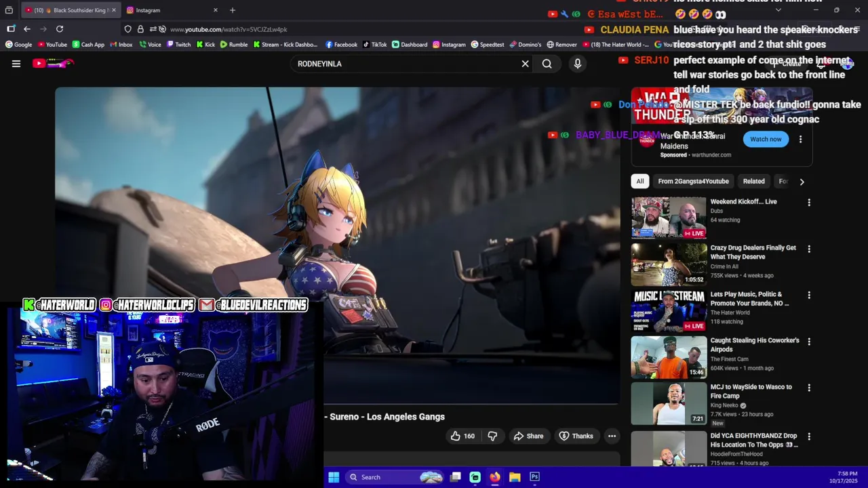This screenshot has width=868, height=488.
Task: Start voice search with microphone icon
Action: point(578,64)
